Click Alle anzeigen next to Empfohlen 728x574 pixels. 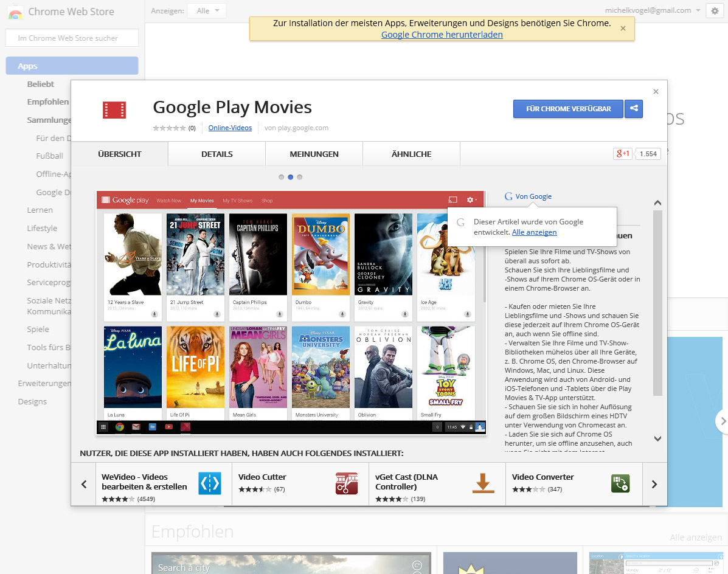coord(696,538)
